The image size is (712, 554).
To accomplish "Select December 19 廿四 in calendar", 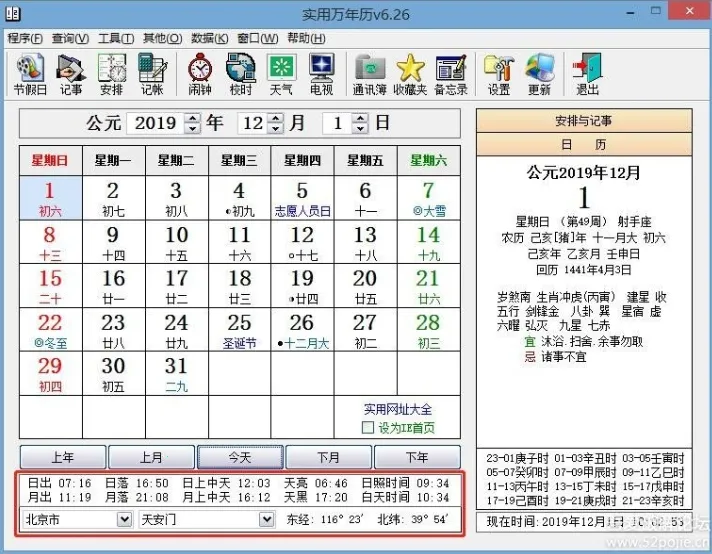I will click(302, 286).
